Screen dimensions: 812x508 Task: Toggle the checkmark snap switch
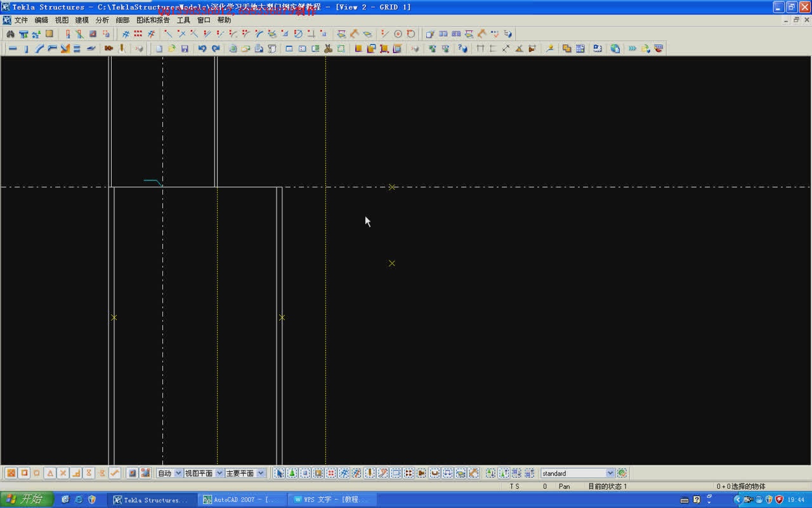click(115, 473)
